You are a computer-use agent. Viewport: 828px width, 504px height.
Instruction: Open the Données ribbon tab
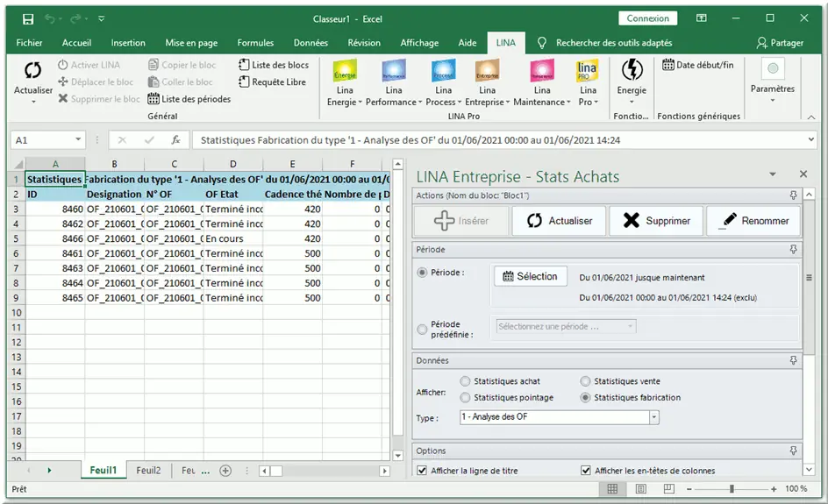pyautogui.click(x=310, y=43)
